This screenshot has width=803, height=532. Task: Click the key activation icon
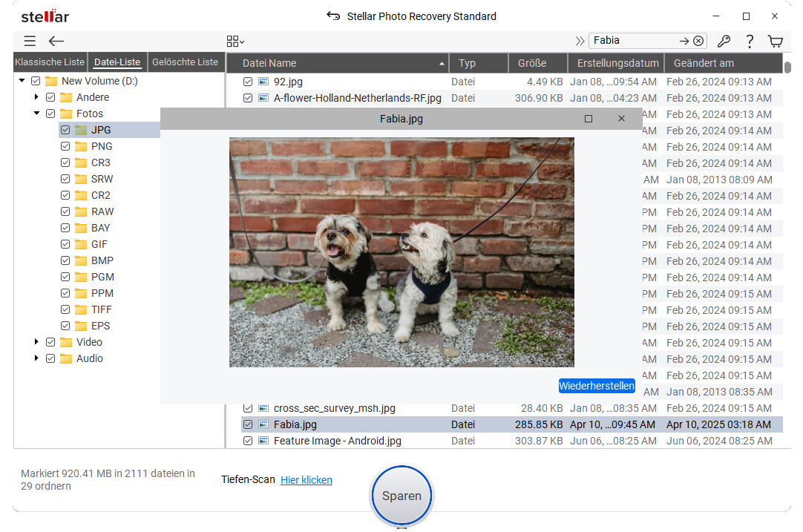click(724, 42)
